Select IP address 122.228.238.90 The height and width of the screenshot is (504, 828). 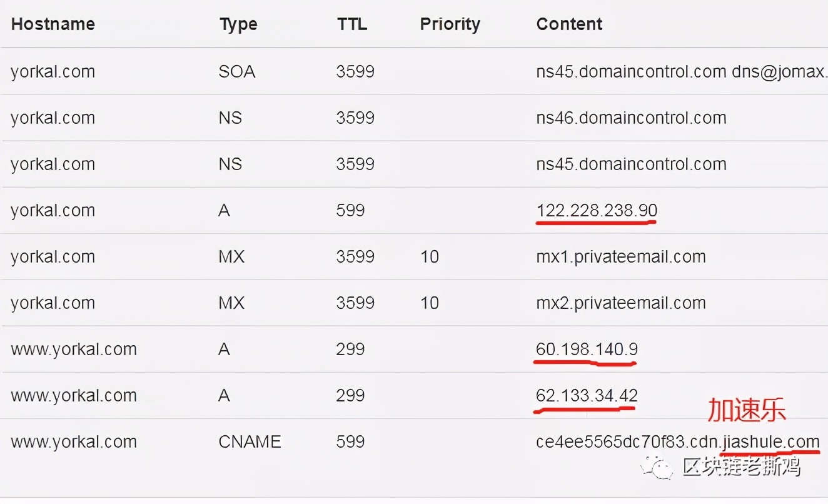tap(597, 211)
